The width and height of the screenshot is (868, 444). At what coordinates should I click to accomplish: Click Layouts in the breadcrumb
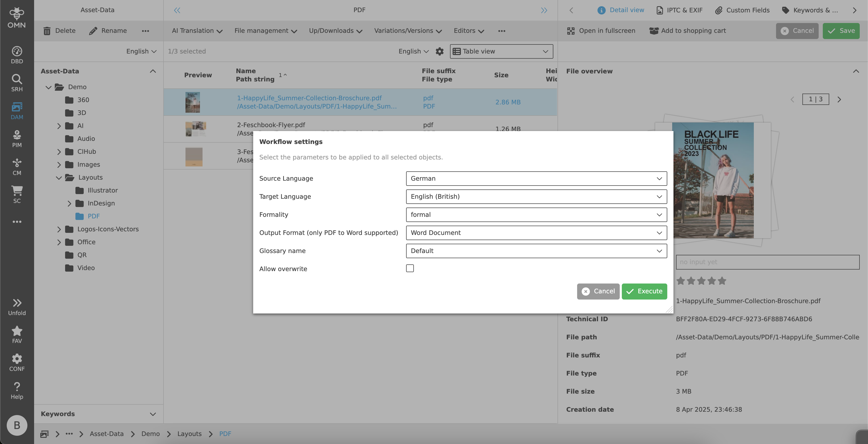click(189, 434)
